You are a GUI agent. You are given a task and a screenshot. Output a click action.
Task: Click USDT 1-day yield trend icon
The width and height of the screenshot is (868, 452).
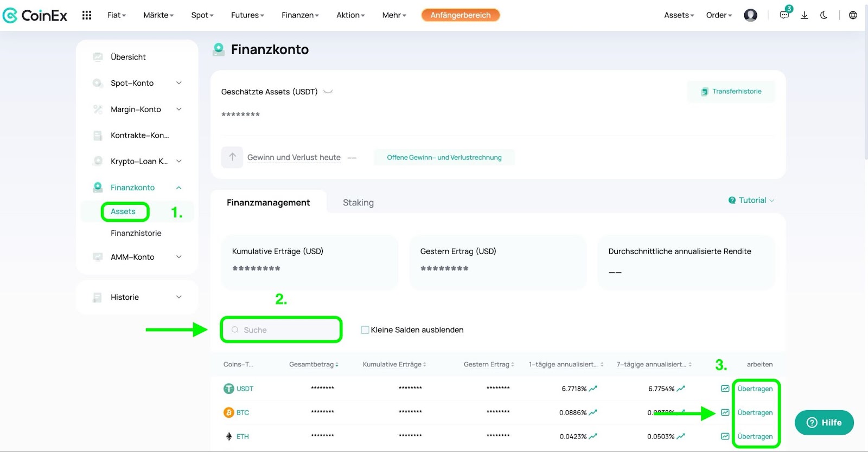pyautogui.click(x=593, y=389)
